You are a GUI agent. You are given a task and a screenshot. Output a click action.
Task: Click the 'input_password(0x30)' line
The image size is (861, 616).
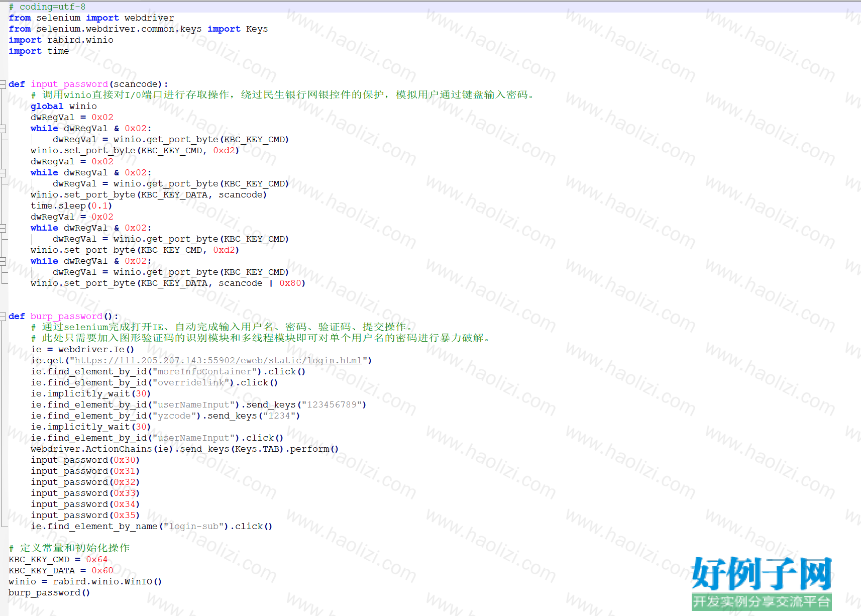tap(85, 460)
